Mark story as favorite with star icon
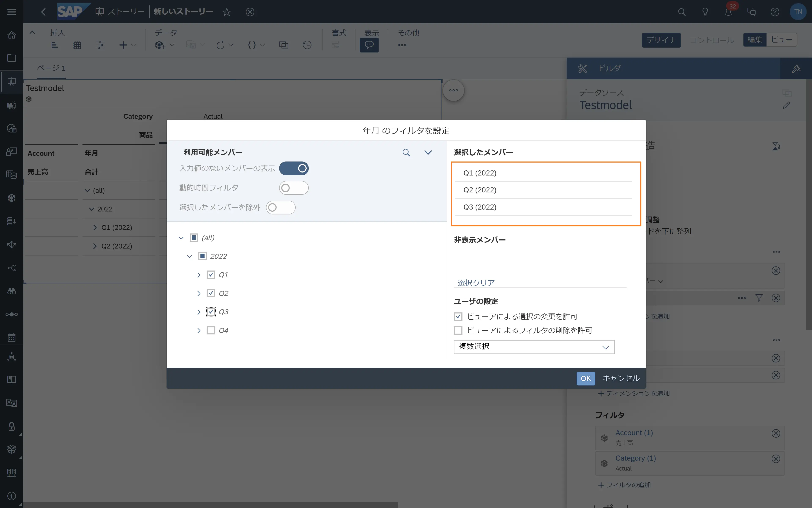This screenshot has height=508, width=812. coord(227,12)
